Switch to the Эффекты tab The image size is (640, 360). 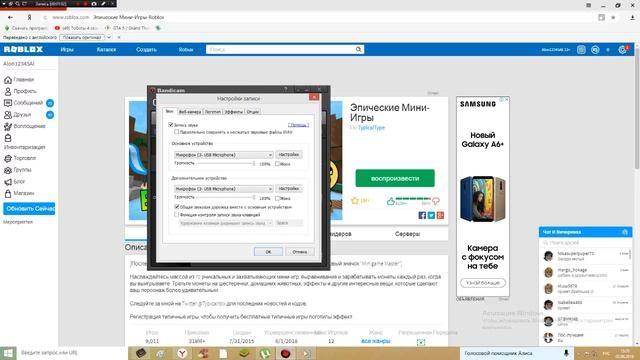234,112
